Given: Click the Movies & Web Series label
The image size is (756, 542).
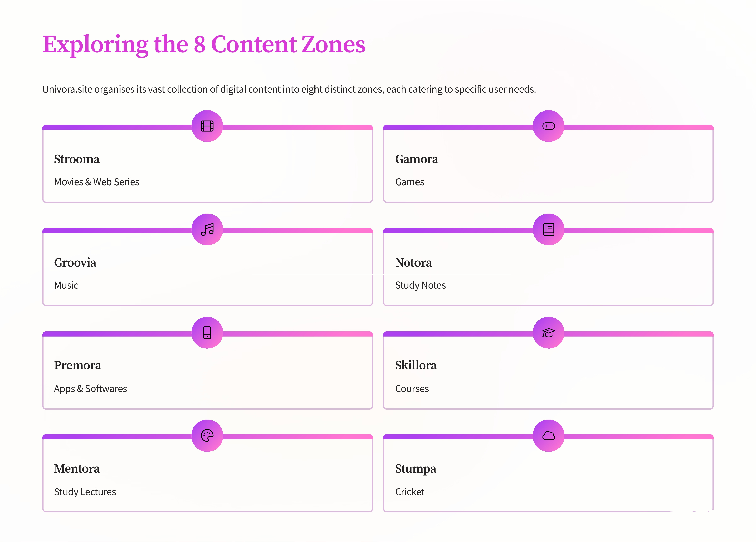Looking at the screenshot, I should [x=97, y=182].
